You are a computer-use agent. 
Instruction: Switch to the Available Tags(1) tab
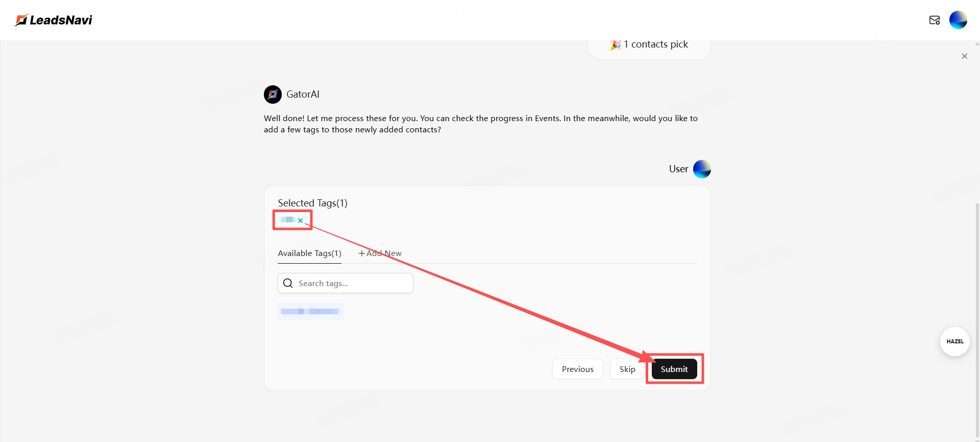309,253
